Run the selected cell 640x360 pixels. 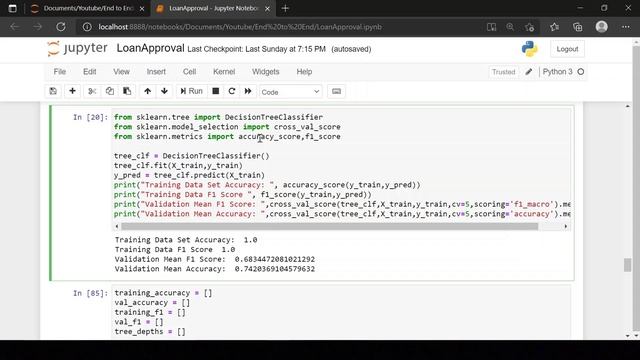pyautogui.click(x=191, y=91)
